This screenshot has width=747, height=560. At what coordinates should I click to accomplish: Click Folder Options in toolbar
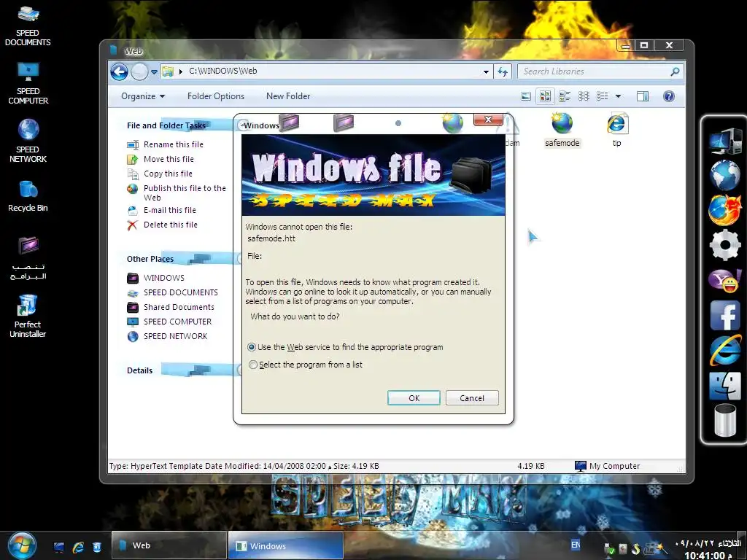click(x=216, y=96)
